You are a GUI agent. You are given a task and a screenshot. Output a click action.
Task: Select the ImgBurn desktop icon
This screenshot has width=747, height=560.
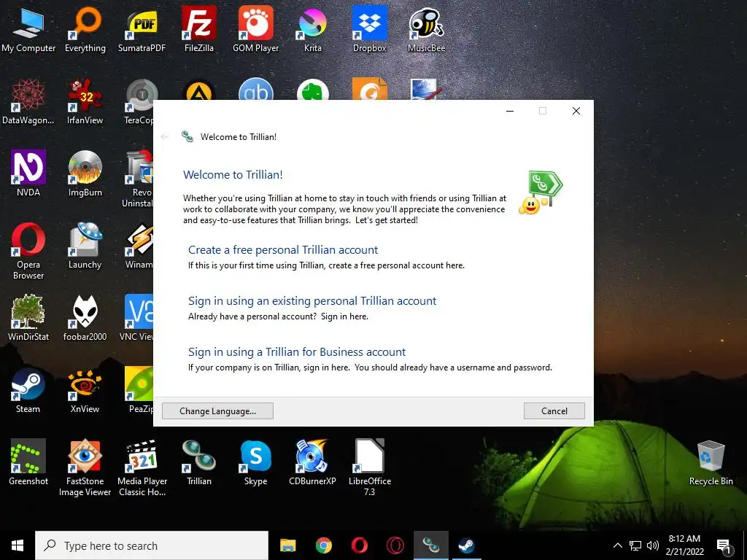pyautogui.click(x=85, y=174)
